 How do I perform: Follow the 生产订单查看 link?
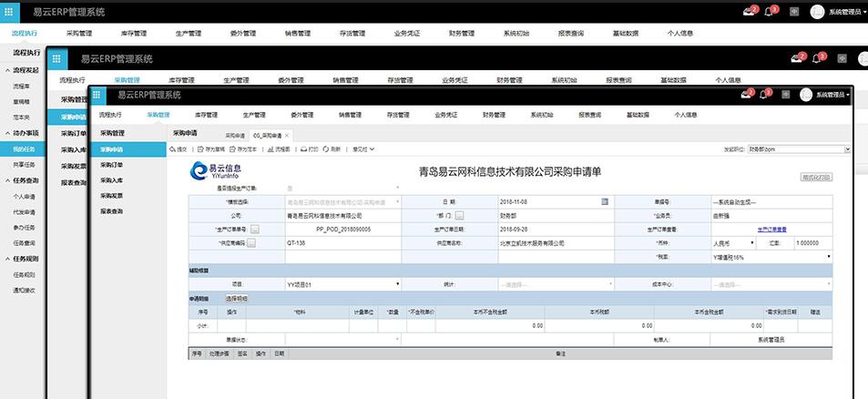(x=771, y=230)
